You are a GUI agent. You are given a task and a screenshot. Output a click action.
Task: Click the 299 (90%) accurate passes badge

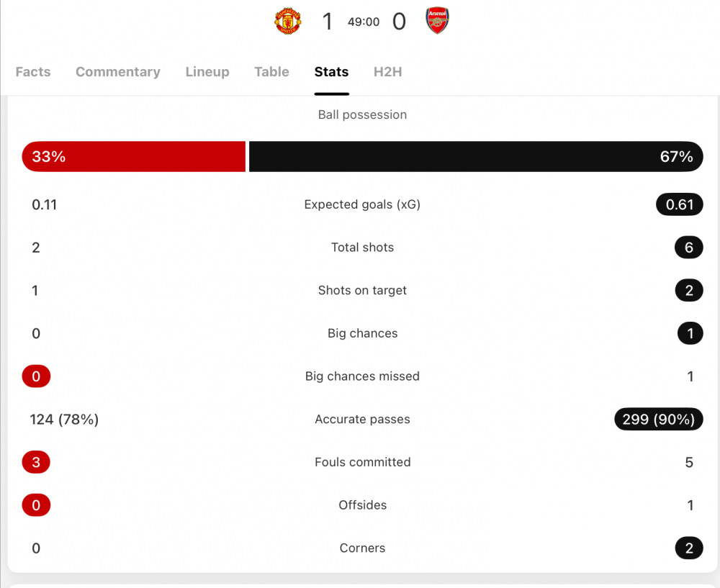coord(658,419)
